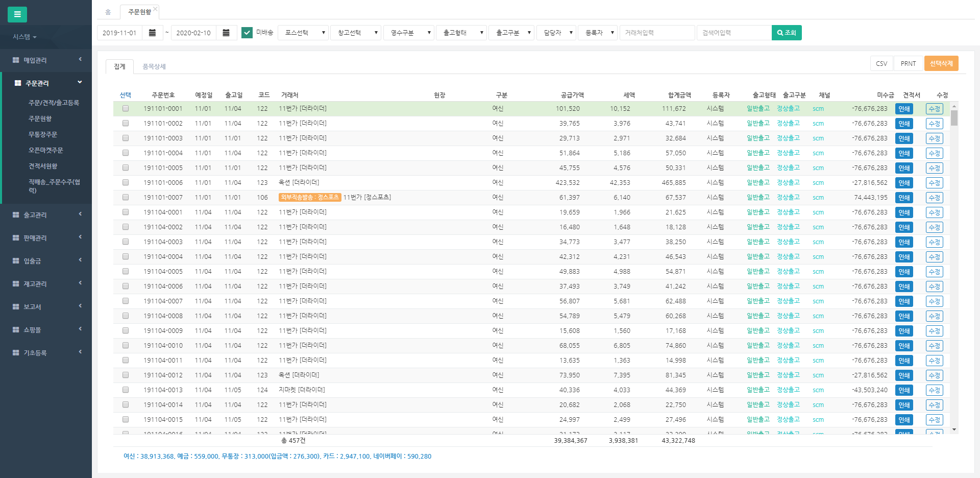This screenshot has width=980, height=478.
Task: Open 무통장주문 submenu item
Action: coord(43,134)
